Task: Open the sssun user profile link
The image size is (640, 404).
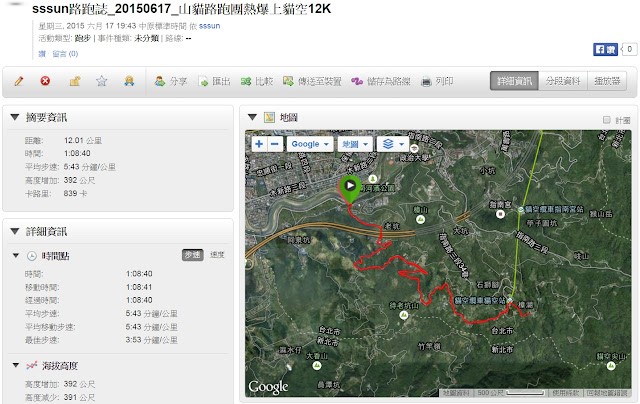Action: point(209,26)
